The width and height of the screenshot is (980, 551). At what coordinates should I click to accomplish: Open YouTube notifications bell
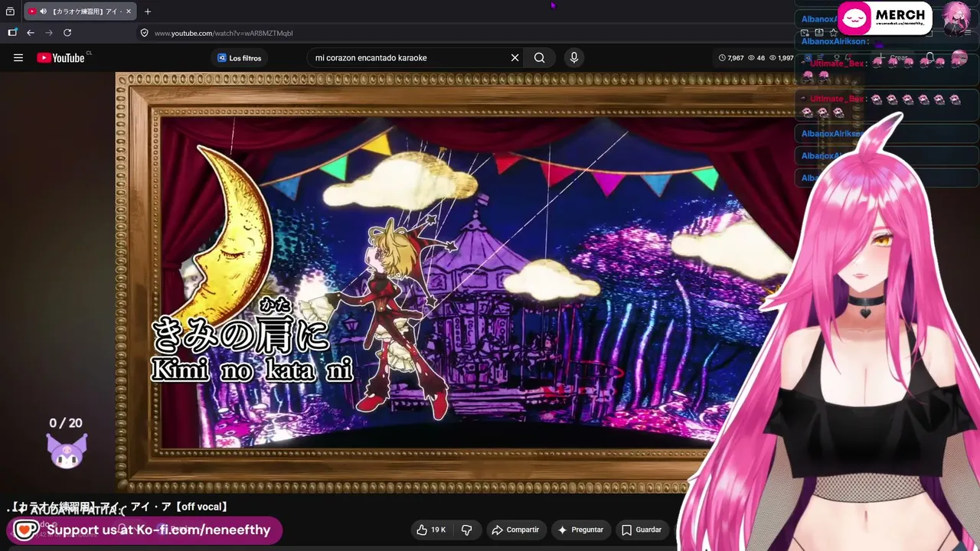[929, 58]
